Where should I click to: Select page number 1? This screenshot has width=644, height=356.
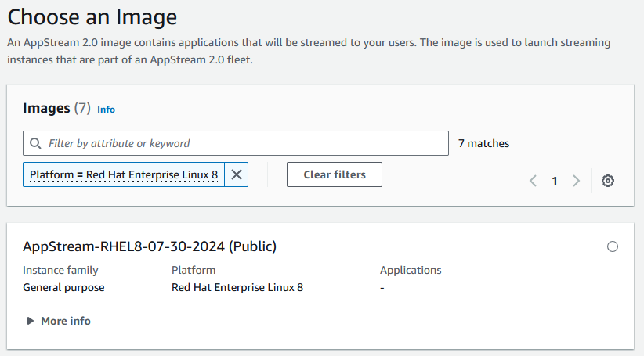pos(555,181)
